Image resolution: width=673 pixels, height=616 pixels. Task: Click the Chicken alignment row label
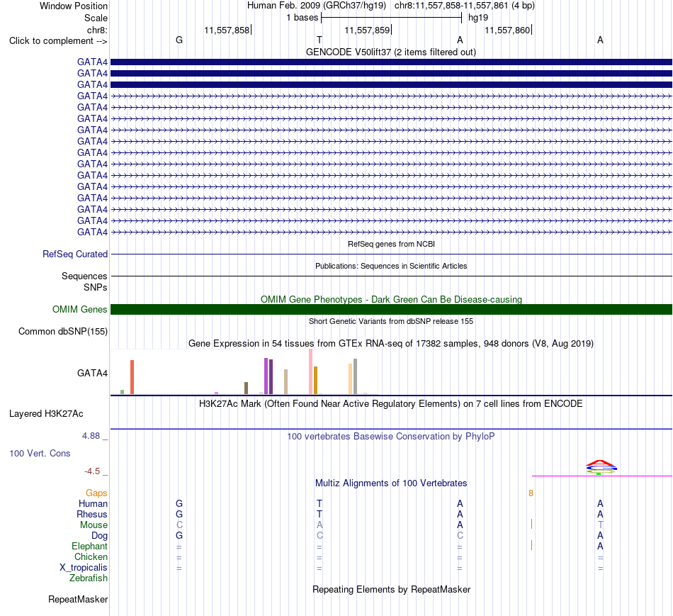91,556
